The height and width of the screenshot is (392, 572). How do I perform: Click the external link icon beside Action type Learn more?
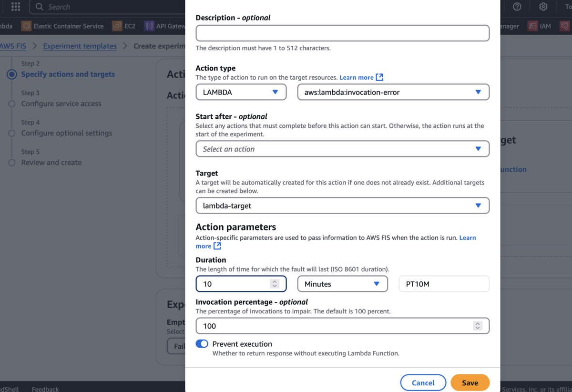[379, 77]
